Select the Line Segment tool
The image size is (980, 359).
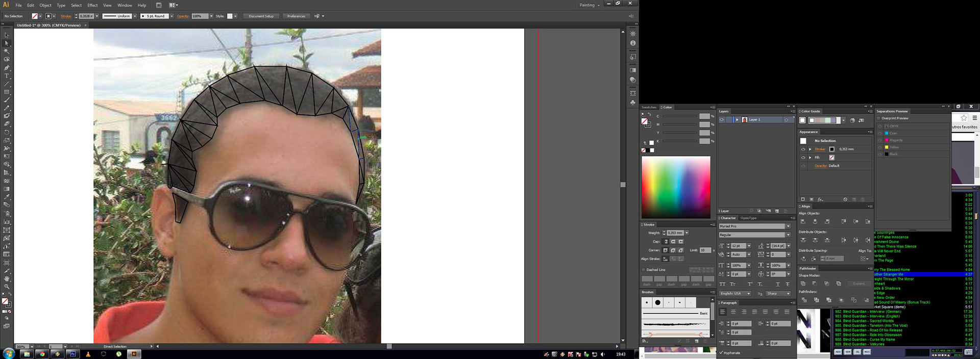coord(7,84)
